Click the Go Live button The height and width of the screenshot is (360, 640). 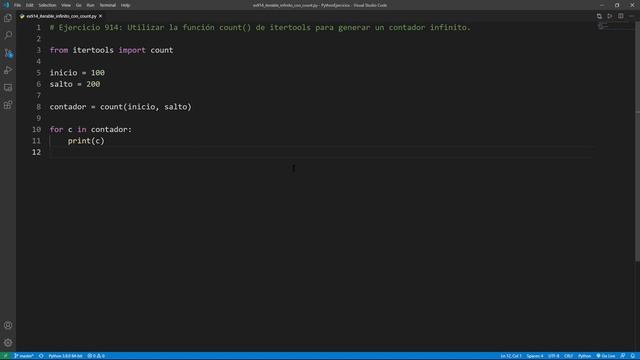606,356
